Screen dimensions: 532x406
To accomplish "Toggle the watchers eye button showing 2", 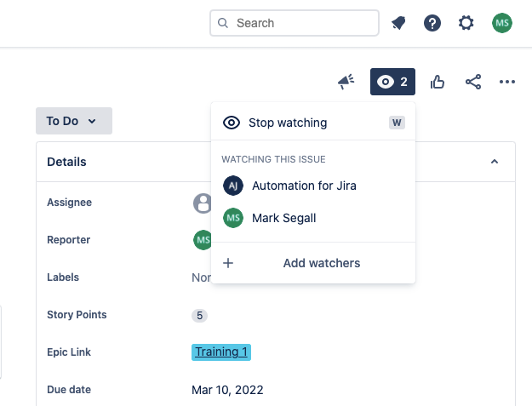I will click(392, 82).
